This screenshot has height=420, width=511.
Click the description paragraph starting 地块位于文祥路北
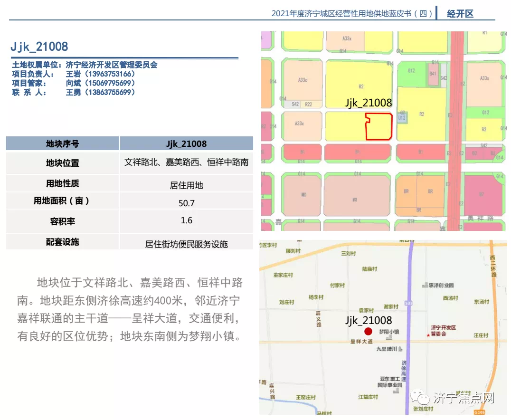(x=130, y=309)
